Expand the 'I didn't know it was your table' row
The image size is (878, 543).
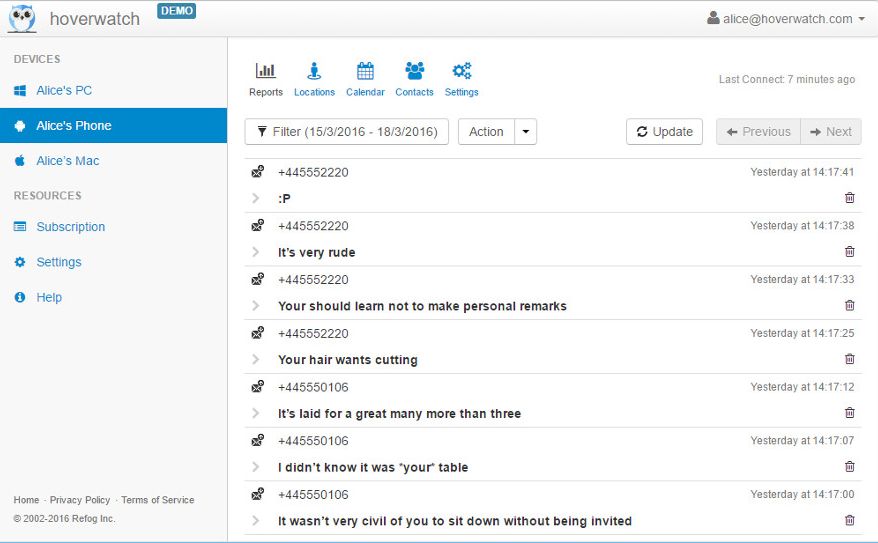coord(256,467)
